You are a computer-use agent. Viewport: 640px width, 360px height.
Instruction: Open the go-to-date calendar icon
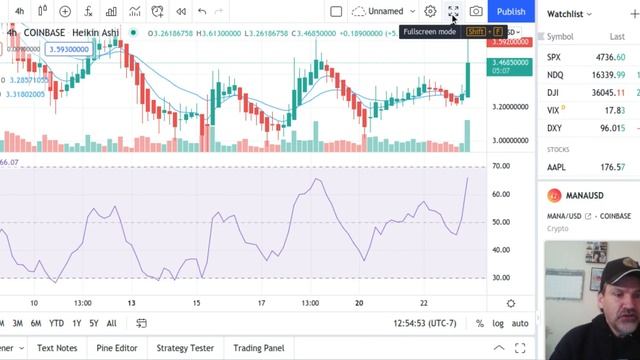[x=141, y=323]
